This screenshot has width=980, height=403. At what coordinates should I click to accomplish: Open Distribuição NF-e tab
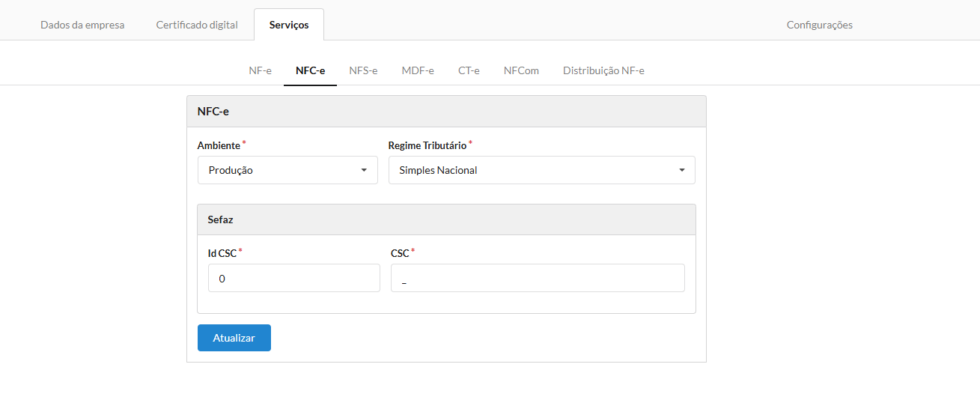[603, 70]
